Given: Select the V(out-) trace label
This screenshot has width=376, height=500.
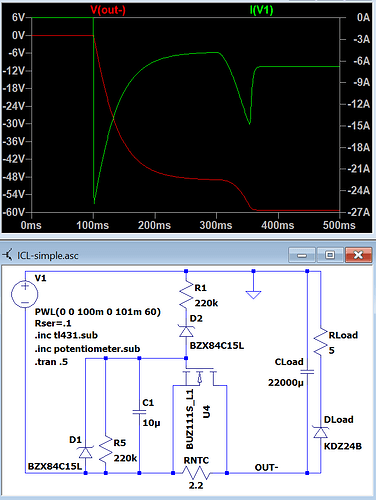Looking at the screenshot, I should [x=108, y=10].
